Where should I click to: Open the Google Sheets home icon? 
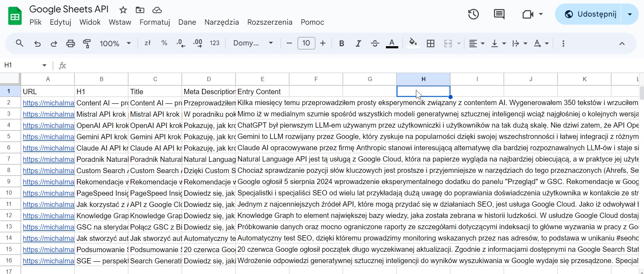[15, 16]
